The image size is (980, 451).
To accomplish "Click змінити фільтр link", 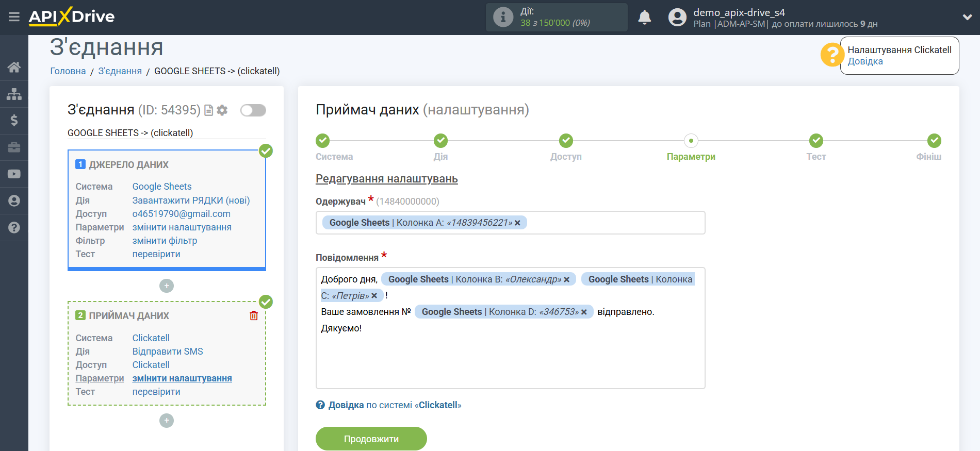I will (x=165, y=241).
